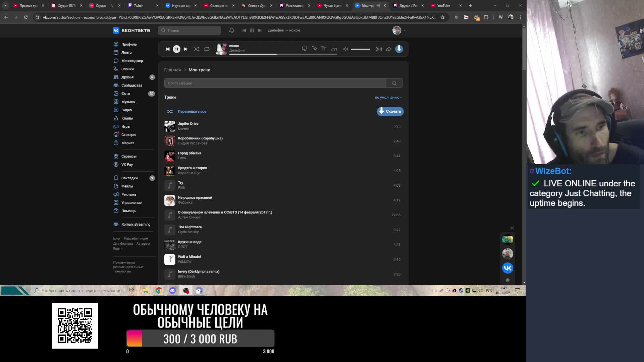This screenshot has height=362, width=644.
Task: Click the music search magnifier button
Action: coord(394,83)
